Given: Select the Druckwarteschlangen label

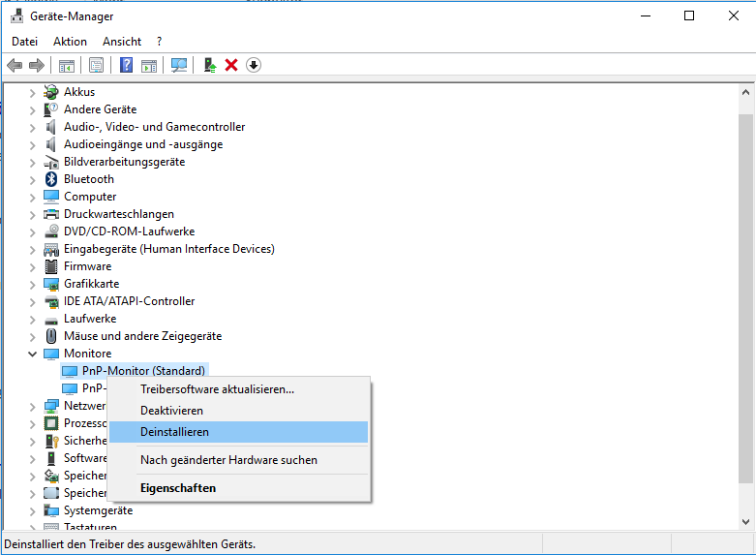Looking at the screenshot, I should (x=119, y=214).
